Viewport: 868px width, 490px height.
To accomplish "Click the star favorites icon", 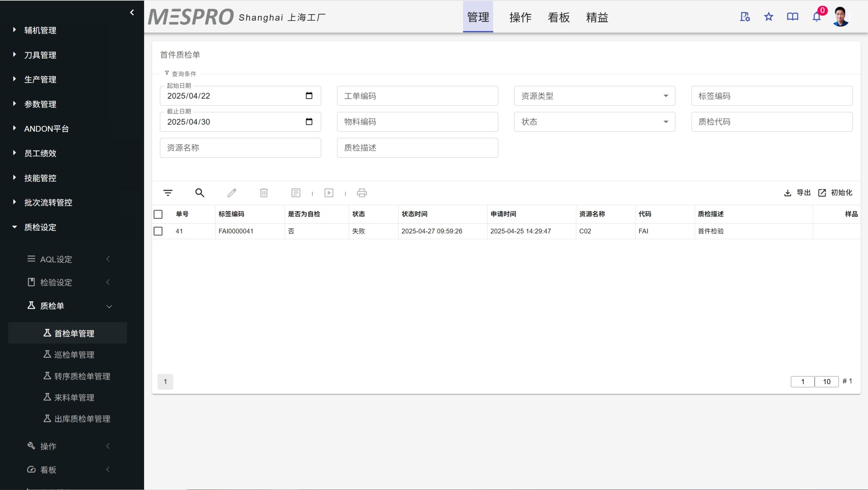I will pos(769,17).
